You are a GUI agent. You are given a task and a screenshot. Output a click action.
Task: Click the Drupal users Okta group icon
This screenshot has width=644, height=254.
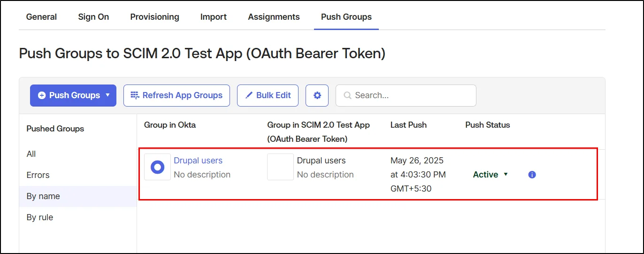tap(157, 167)
